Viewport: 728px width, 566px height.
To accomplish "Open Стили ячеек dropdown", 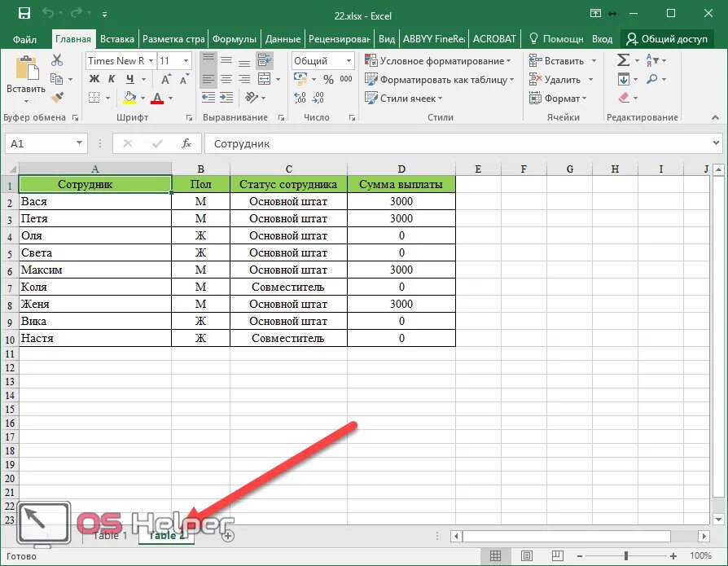I will point(403,98).
